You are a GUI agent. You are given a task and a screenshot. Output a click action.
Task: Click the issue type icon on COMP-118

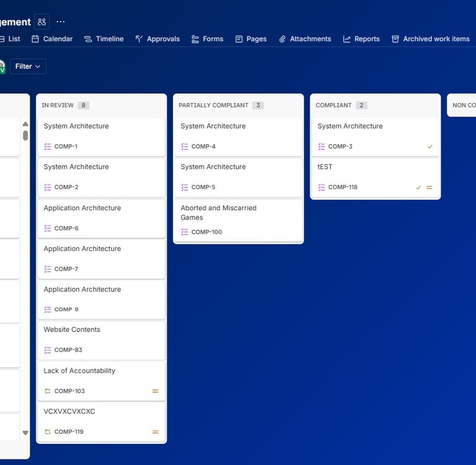[x=322, y=187]
